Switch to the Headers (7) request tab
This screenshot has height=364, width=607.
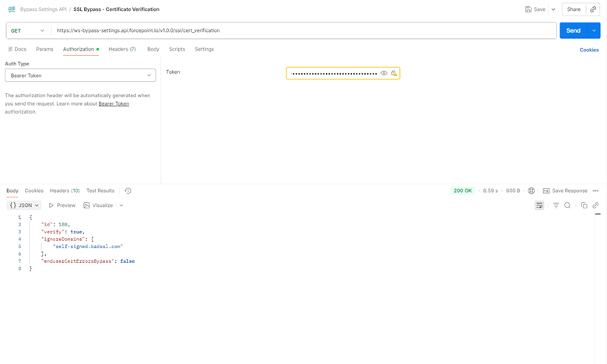[x=122, y=49]
